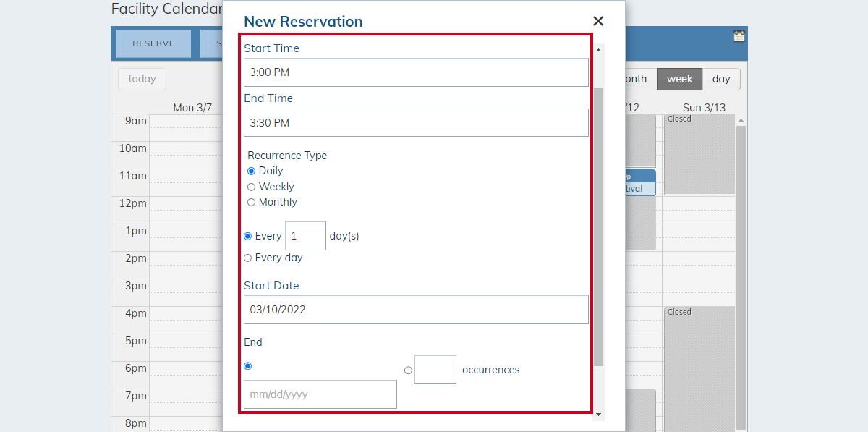Click the Start Time field showing 3:00 PM
This screenshot has width=868, height=432.
[x=416, y=72]
